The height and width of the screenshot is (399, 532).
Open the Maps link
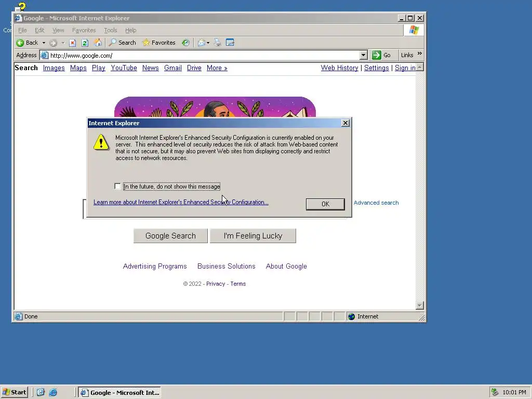pos(78,68)
